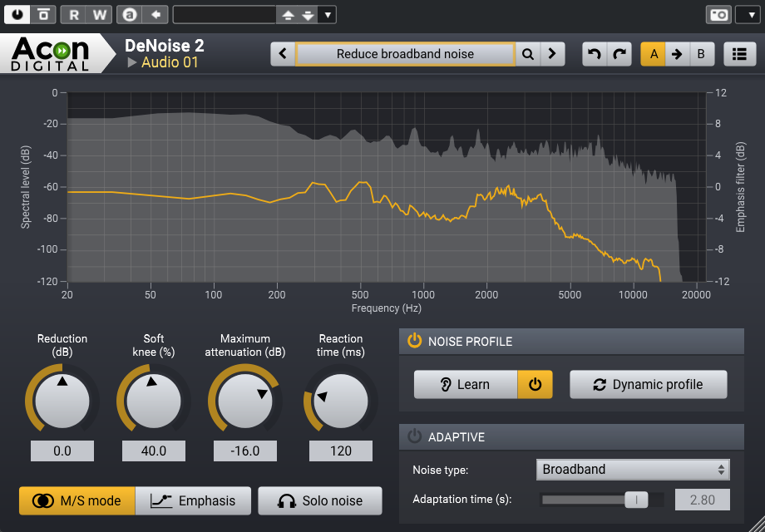This screenshot has height=532, width=765.
Task: Click the play triangle beside Audio 01
Action: coord(131,62)
